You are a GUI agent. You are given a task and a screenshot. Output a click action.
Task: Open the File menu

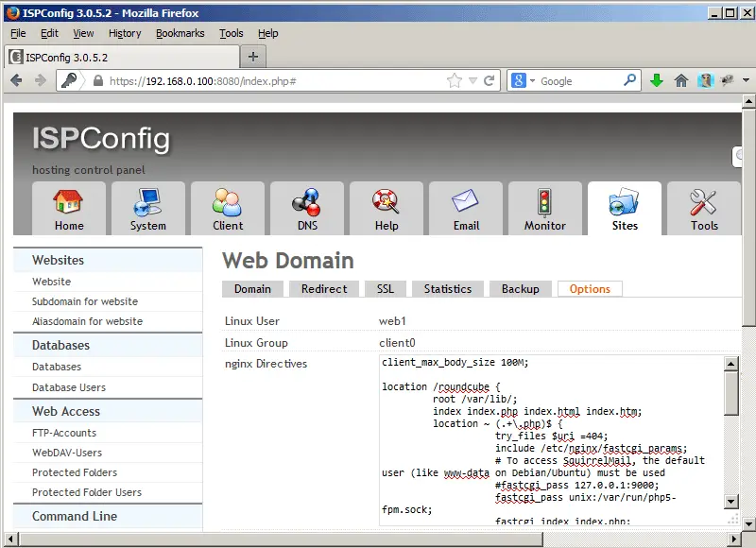18,33
